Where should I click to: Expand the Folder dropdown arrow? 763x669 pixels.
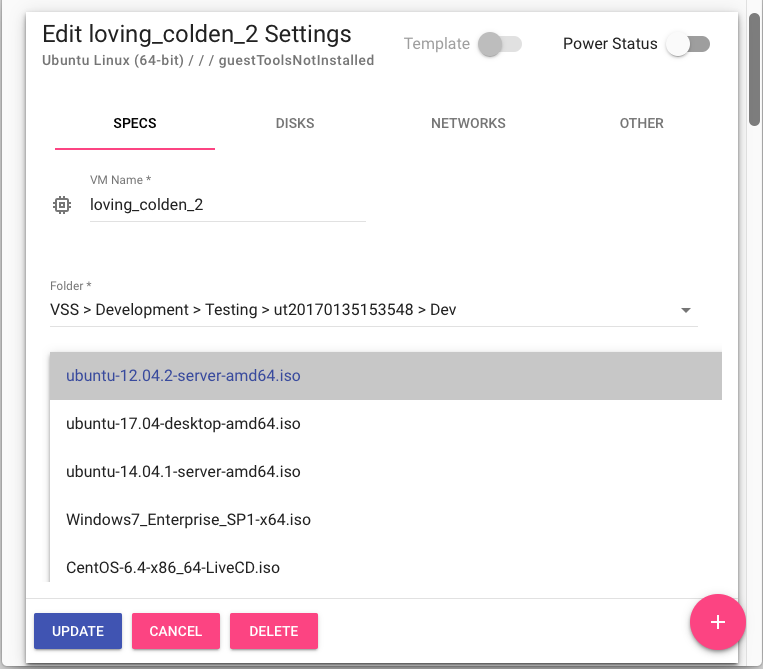pyautogui.click(x=686, y=310)
